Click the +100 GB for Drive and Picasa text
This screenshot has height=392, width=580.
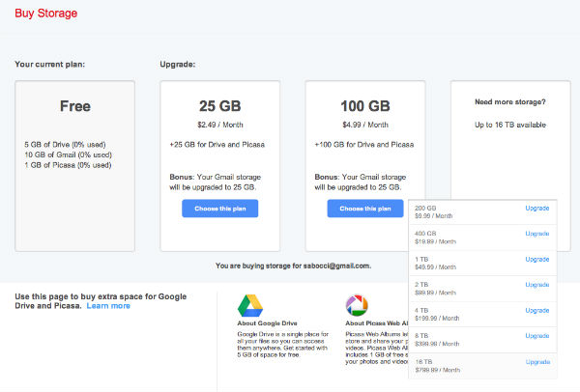364,145
